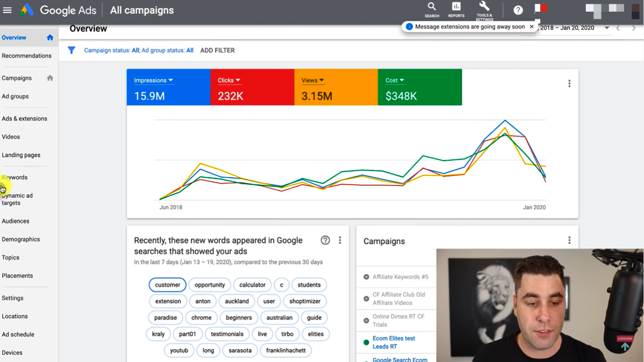Open the Help question mark icon

click(518, 10)
